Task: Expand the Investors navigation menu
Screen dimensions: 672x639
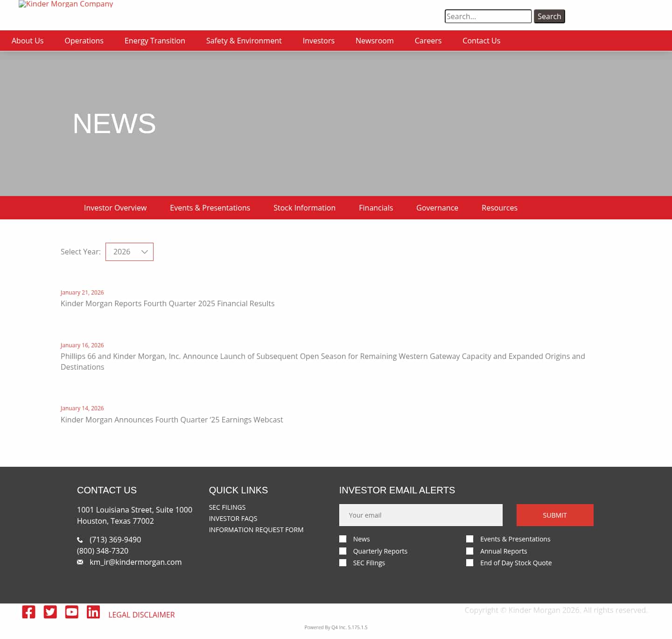Action: 319,41
